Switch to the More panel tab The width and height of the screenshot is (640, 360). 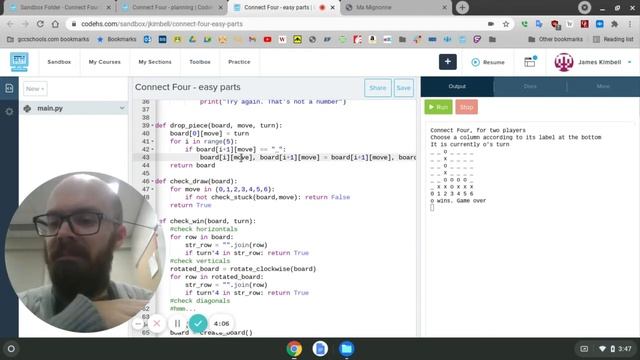(603, 87)
